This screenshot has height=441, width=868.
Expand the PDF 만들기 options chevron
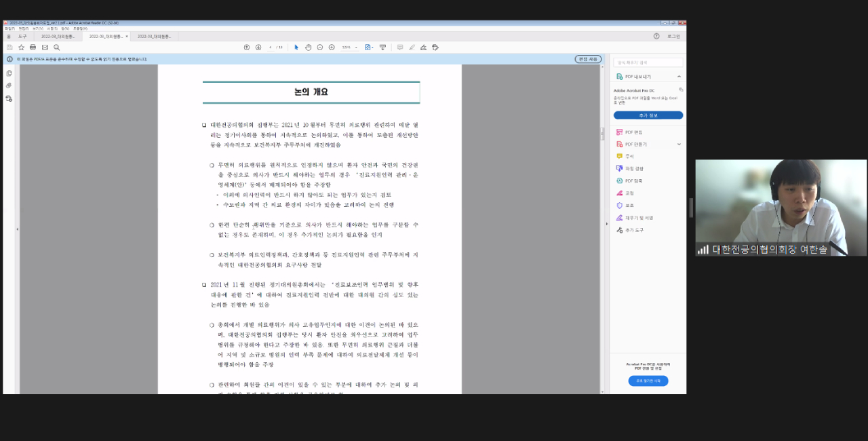678,143
